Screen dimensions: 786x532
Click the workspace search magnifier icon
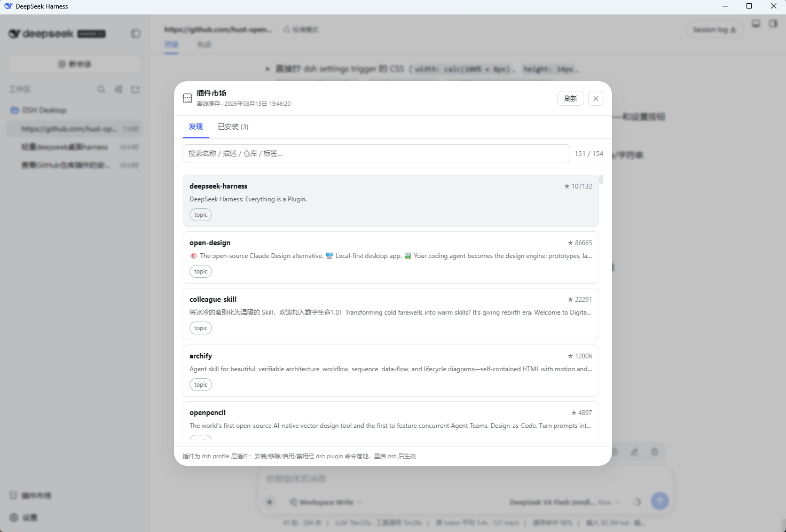(101, 89)
